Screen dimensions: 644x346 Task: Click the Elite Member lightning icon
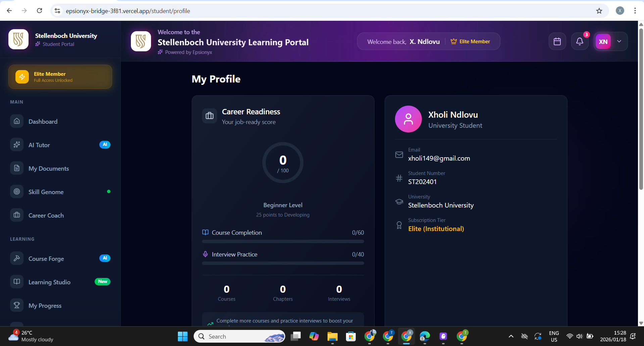click(x=22, y=77)
